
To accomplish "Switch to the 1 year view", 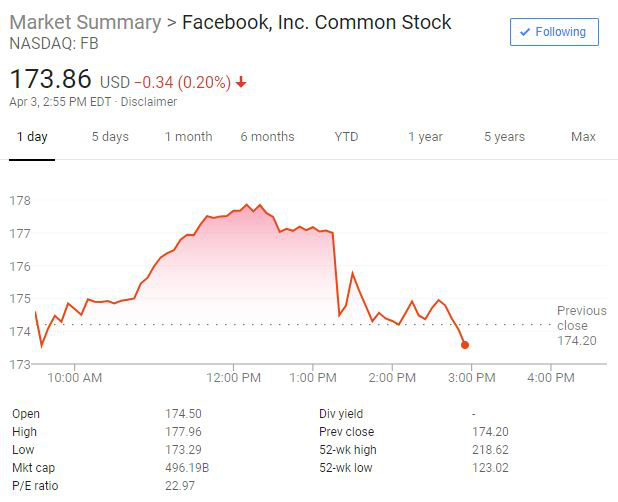I will click(x=425, y=137).
